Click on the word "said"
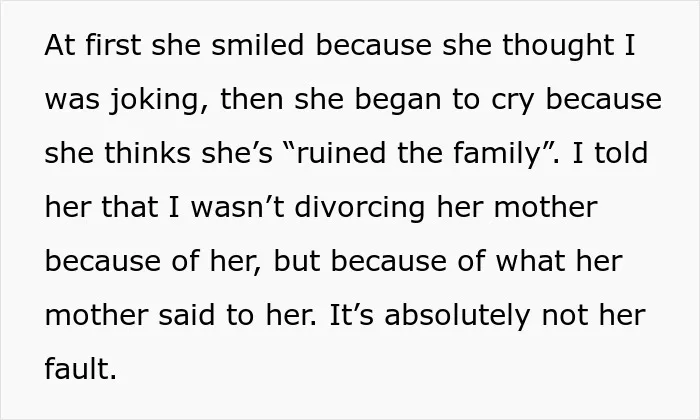 pyautogui.click(x=187, y=315)
